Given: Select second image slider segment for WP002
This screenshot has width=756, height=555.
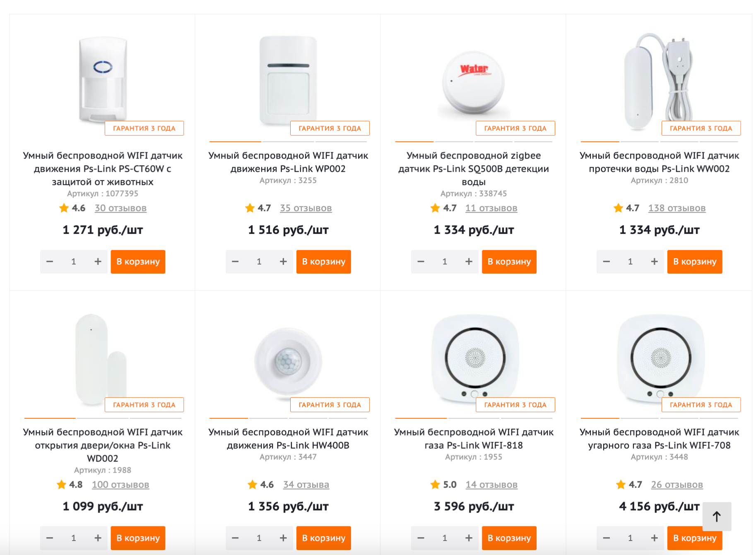Looking at the screenshot, I should [288, 142].
